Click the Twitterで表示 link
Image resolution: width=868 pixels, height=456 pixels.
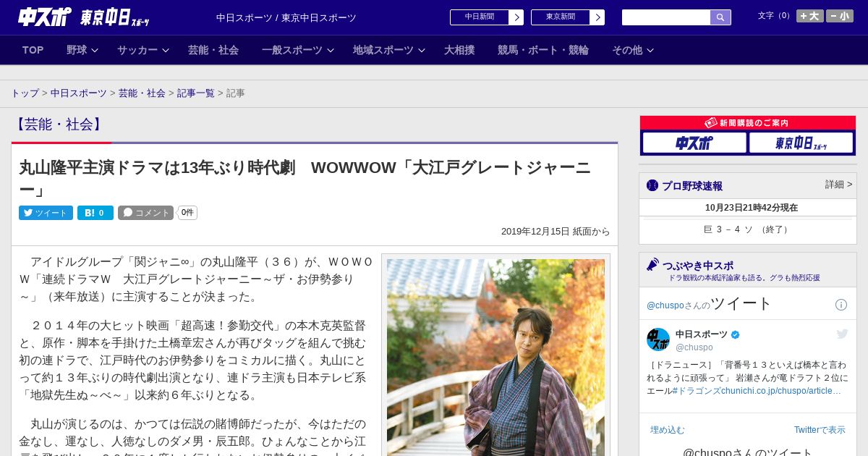point(820,430)
